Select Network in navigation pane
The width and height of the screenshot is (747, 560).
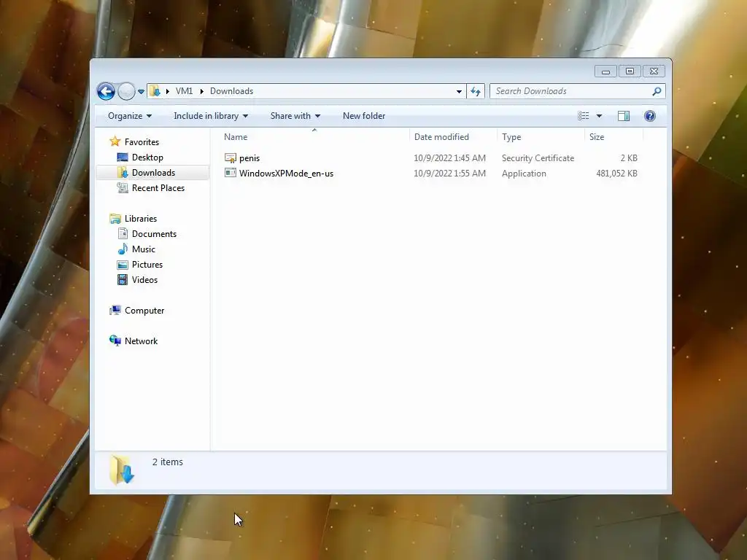tap(141, 341)
